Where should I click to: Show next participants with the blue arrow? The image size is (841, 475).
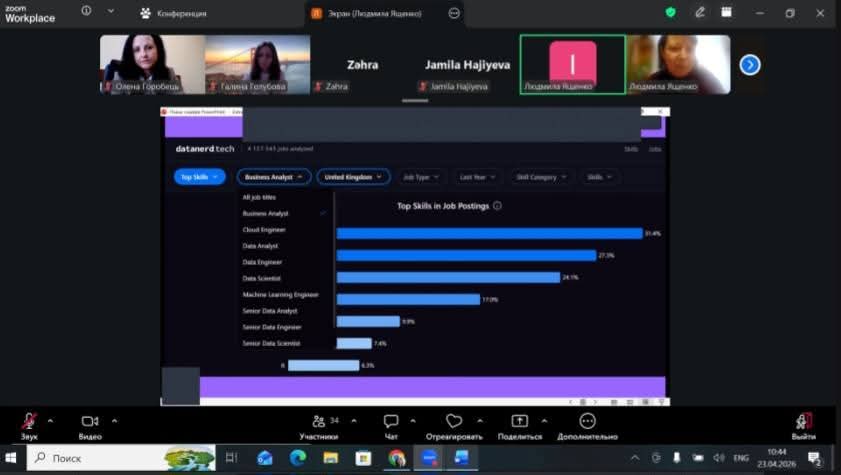pyautogui.click(x=750, y=65)
